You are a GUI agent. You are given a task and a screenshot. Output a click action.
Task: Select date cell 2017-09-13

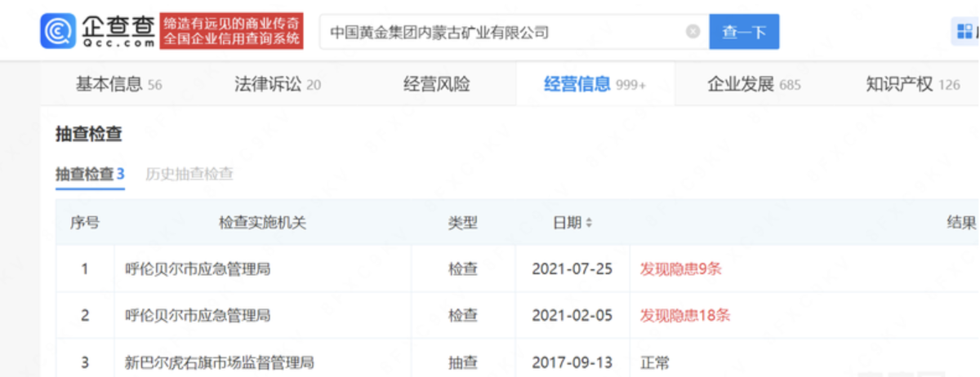572,361
